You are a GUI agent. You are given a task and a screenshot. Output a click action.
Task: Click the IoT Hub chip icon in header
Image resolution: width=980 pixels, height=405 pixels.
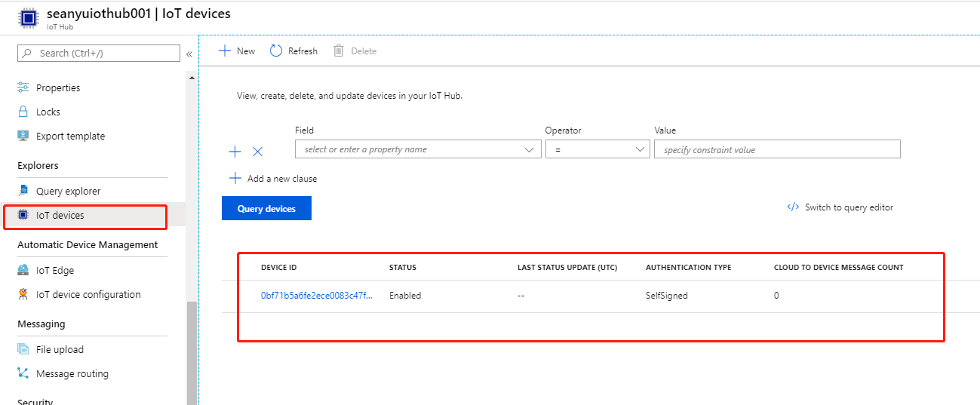click(28, 17)
